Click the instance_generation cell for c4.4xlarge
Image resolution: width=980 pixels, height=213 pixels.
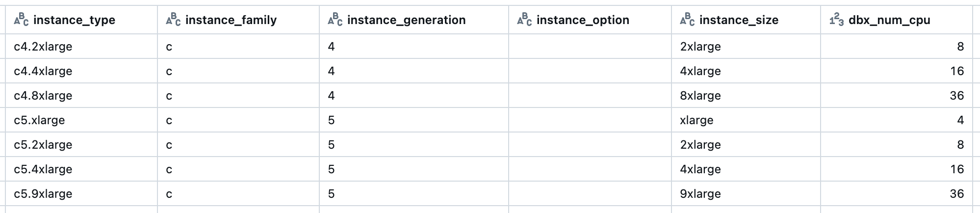pyautogui.click(x=332, y=71)
